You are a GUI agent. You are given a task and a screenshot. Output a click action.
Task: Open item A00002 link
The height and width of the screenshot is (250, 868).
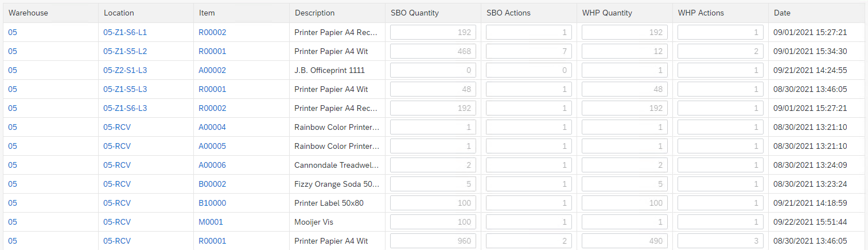pos(212,71)
